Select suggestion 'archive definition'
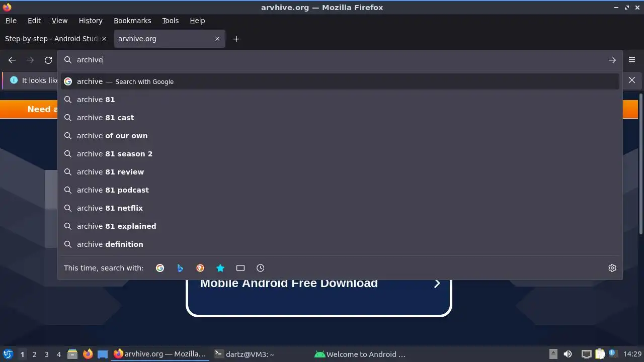 tap(340, 244)
